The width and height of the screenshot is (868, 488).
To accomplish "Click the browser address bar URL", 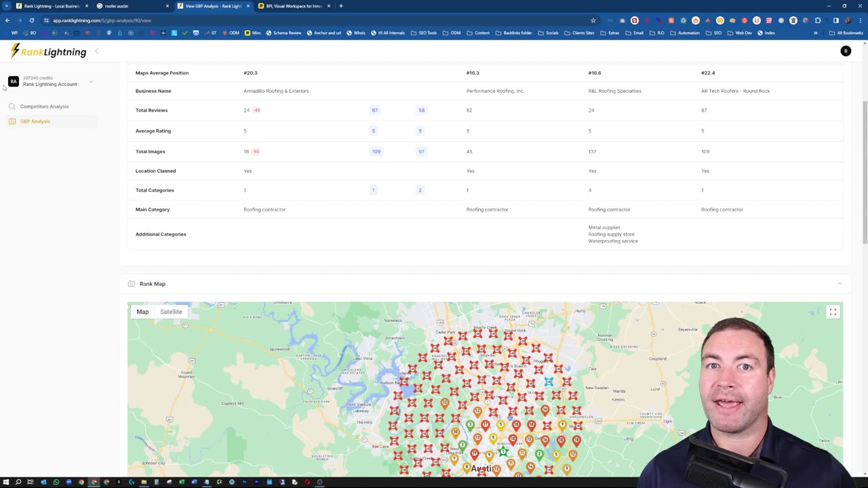I will pyautogui.click(x=102, y=20).
